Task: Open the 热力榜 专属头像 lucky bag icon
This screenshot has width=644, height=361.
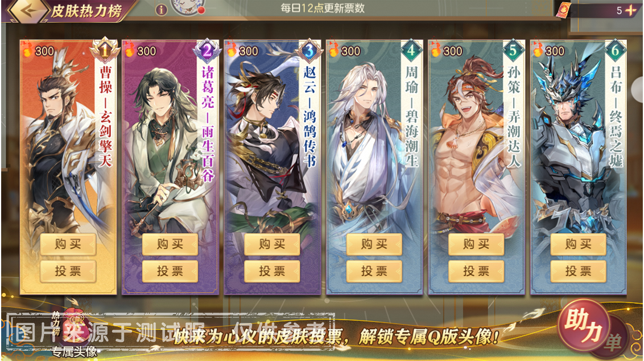Action: click(x=74, y=329)
